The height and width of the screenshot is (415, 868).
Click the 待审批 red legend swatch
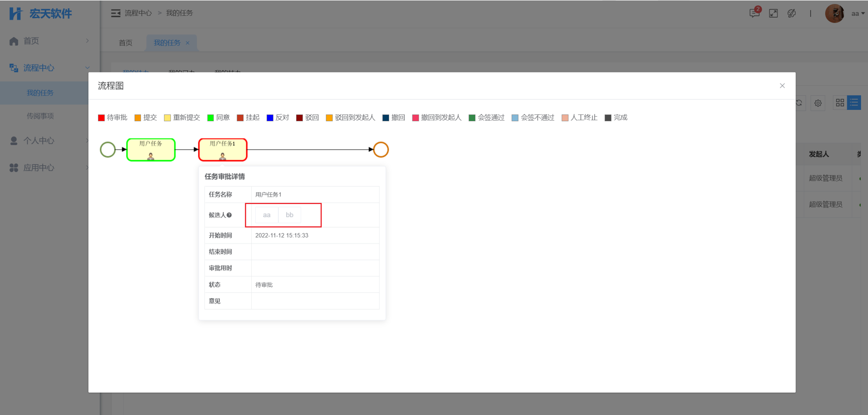[x=101, y=118]
